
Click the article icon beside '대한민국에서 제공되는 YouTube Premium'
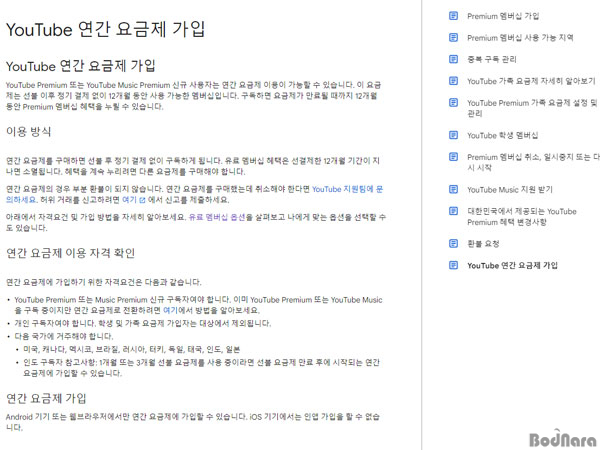click(453, 211)
